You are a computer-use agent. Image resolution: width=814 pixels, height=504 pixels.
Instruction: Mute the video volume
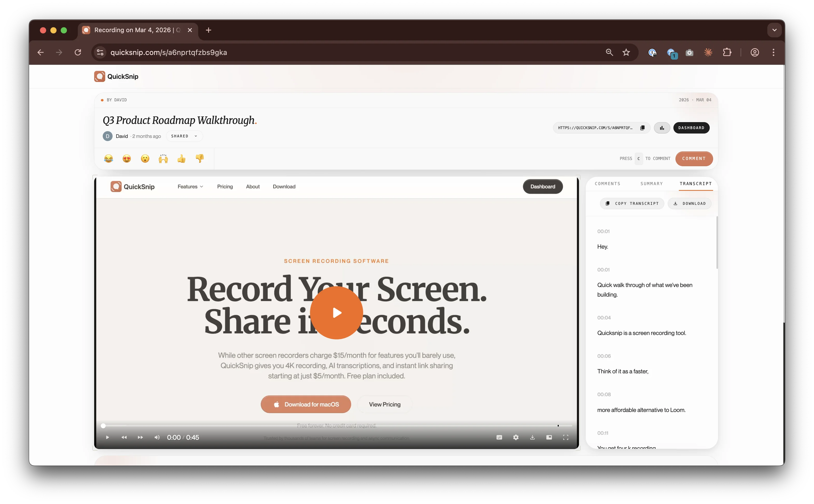(x=157, y=437)
